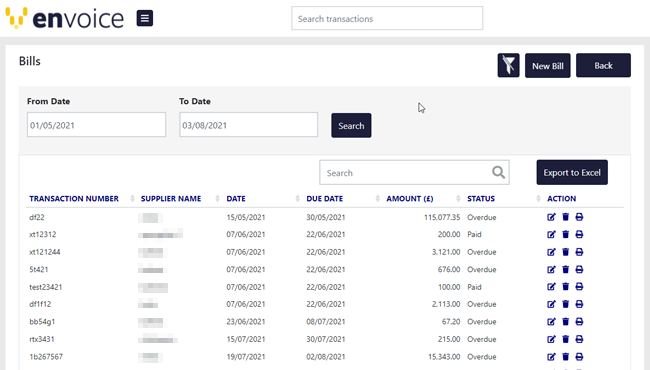The image size is (650, 370).
Task: Sort bills by Supplier Name header
Action: click(171, 198)
